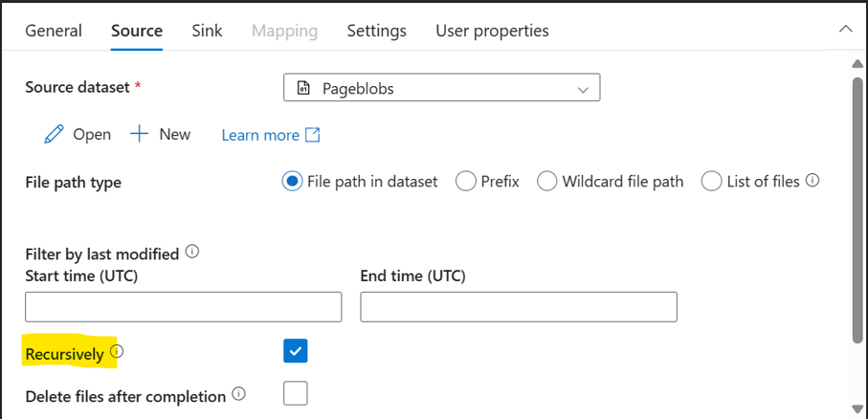This screenshot has height=419, width=868.
Task: Open the Source dataset dropdown
Action: tap(441, 89)
